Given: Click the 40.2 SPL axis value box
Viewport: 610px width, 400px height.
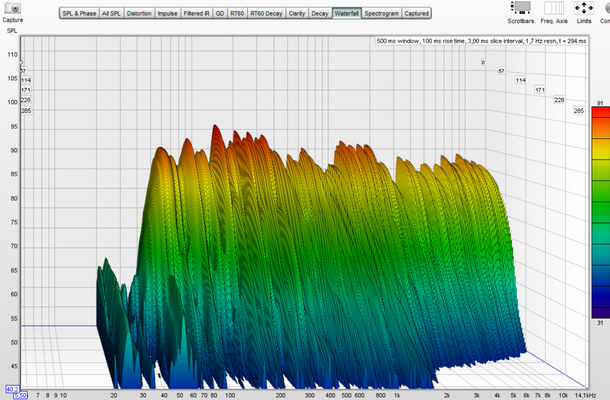Looking at the screenshot, I should (x=12, y=389).
